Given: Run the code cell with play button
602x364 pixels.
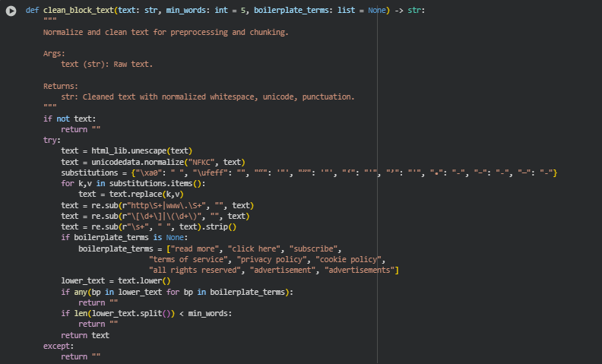Looking at the screenshot, I should click(x=11, y=11).
